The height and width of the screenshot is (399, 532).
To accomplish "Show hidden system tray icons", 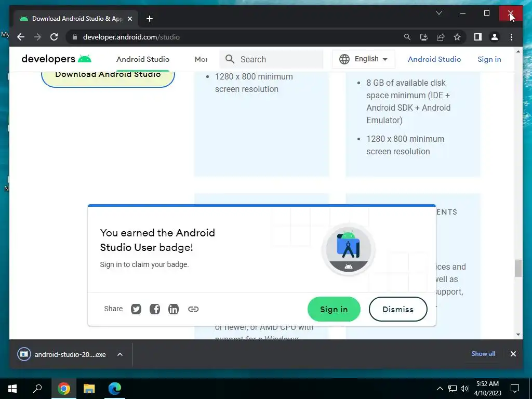I will 440,389.
